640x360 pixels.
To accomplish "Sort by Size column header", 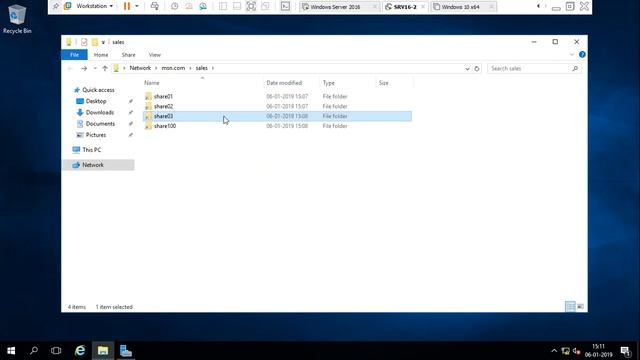I will tap(384, 83).
